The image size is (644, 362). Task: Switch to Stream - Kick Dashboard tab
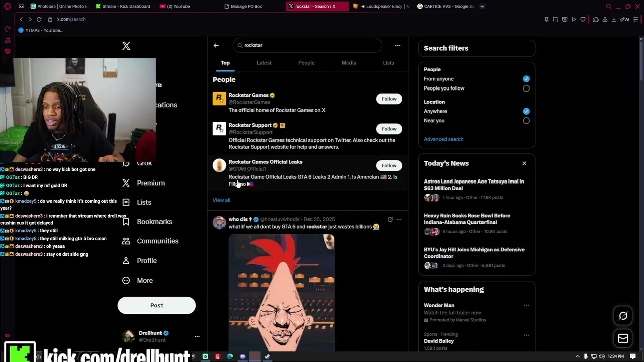click(123, 6)
